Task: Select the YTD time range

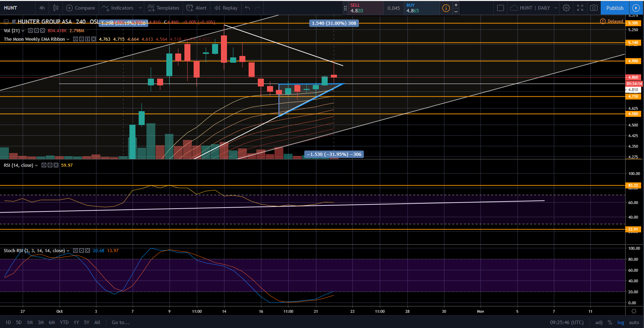Action: coord(64,322)
